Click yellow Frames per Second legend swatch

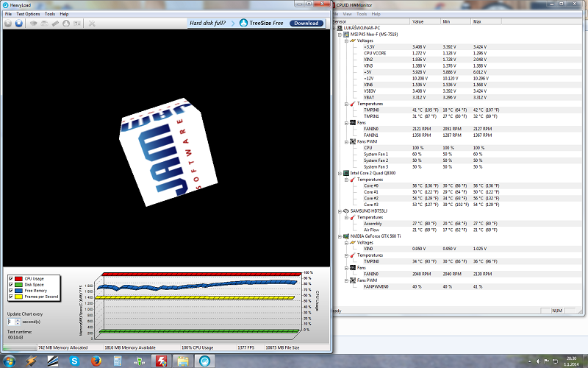pyautogui.click(x=18, y=297)
